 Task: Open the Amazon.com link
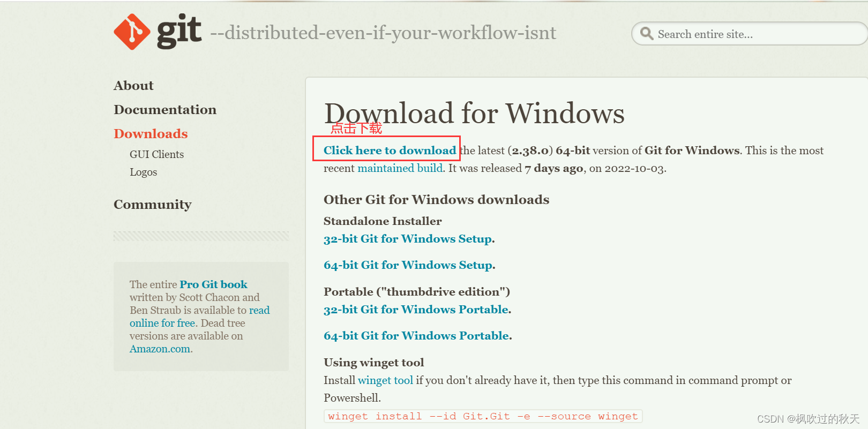click(160, 349)
